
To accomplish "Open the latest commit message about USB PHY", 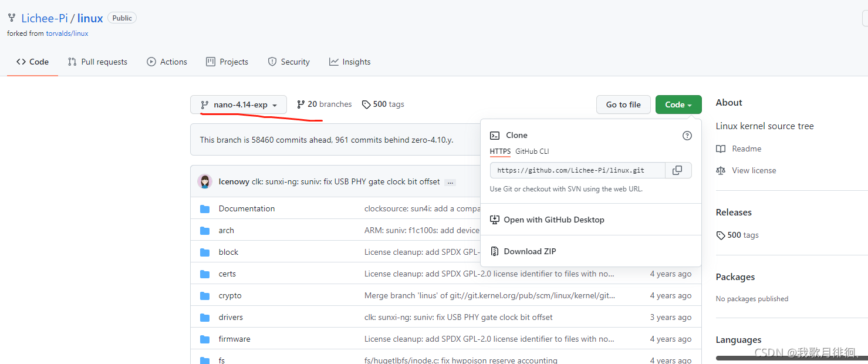I will click(346, 181).
